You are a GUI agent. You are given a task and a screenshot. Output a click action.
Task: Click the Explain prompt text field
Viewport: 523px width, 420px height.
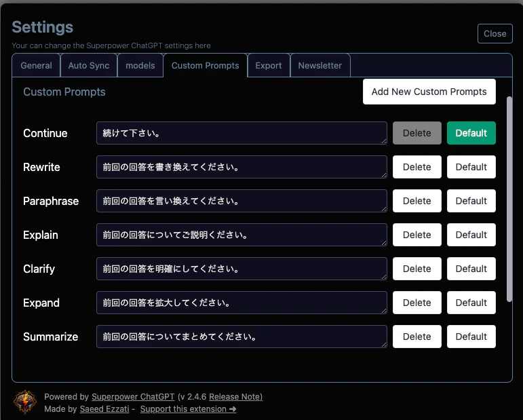click(241, 235)
